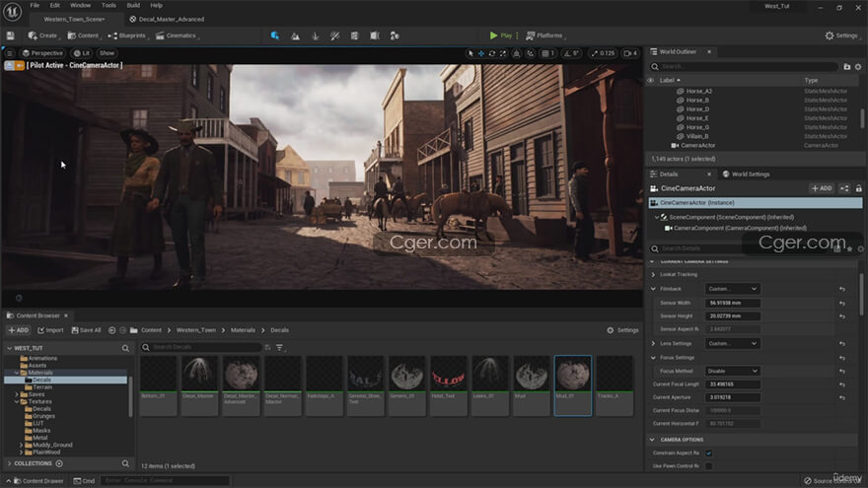Toggle grid snap value 1
The height and width of the screenshot is (488, 868).
tap(548, 53)
